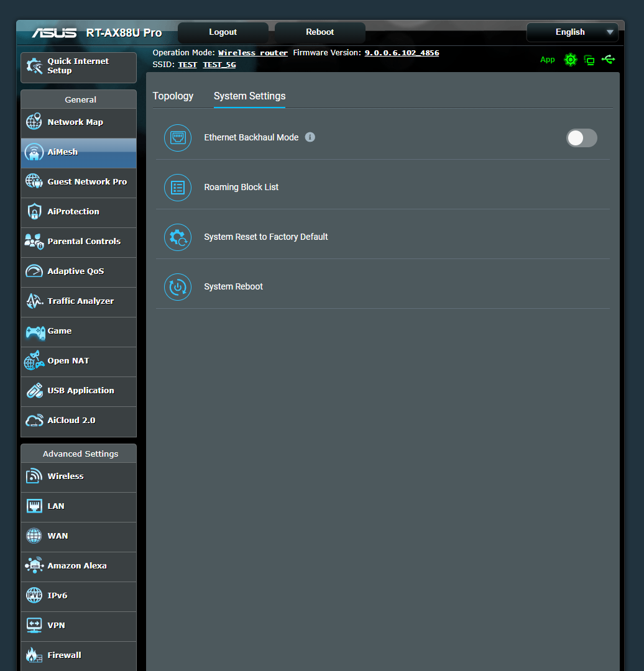
Task: Open Network Map via its globe icon
Action: (34, 122)
